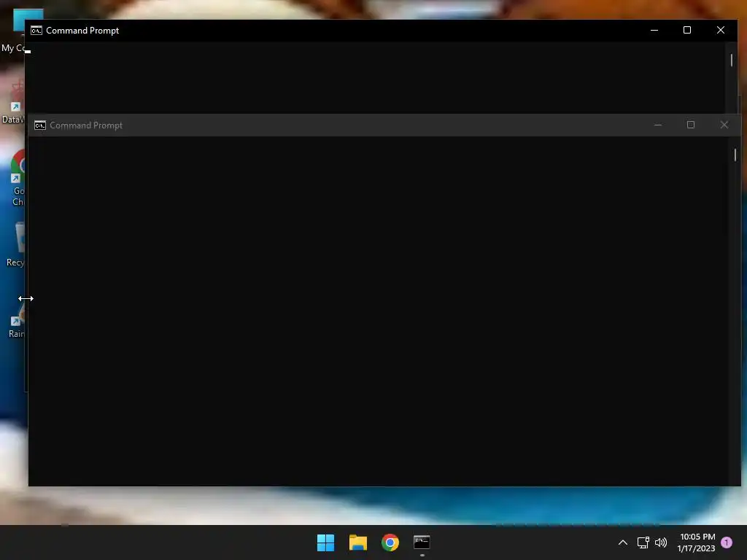This screenshot has height=560, width=747.
Task: Select Command Prompt taskbar icon
Action: 422,542
